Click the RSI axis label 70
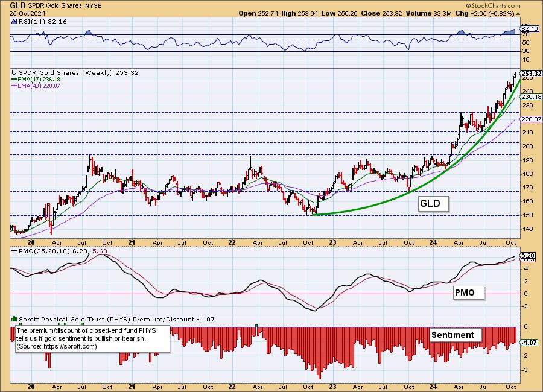The height and width of the screenshot is (392, 543). pos(526,34)
